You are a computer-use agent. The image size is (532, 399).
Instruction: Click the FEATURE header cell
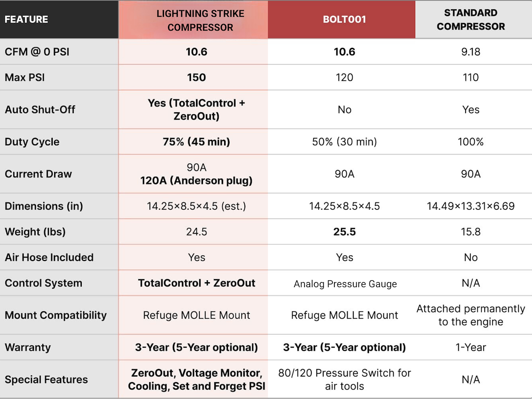coord(26,19)
